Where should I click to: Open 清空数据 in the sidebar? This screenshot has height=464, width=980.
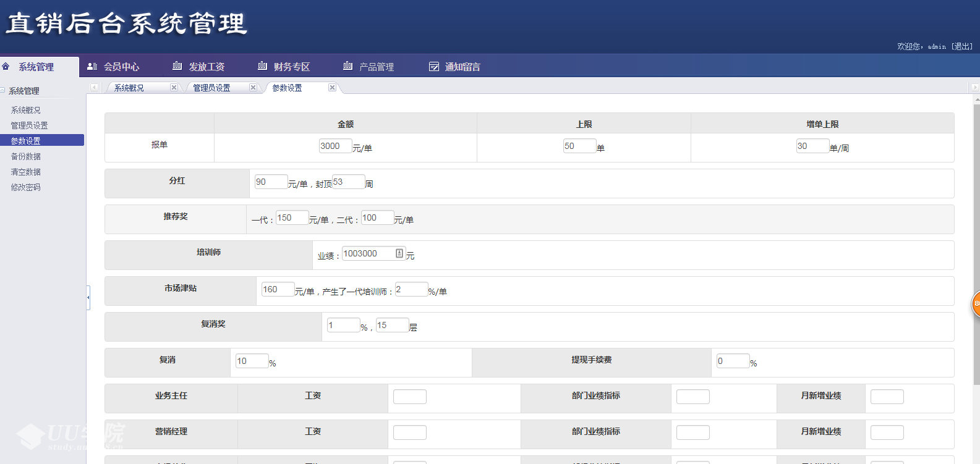point(25,172)
